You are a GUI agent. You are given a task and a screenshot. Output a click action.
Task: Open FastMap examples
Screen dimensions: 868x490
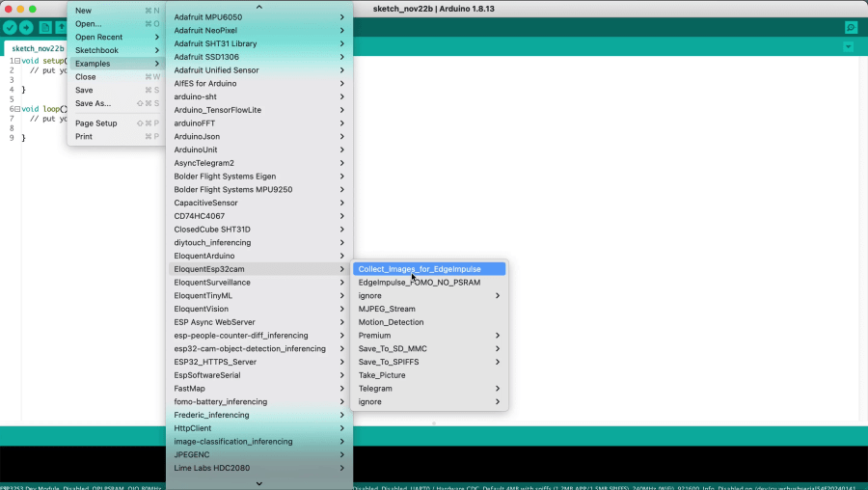tap(259, 390)
